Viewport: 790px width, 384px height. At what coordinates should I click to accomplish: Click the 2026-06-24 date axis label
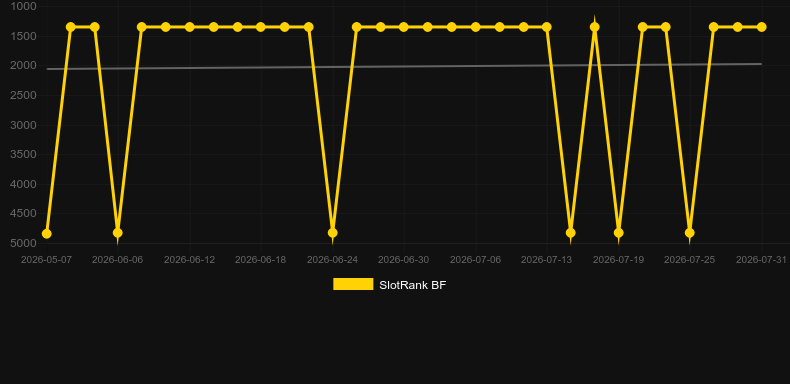point(333,260)
